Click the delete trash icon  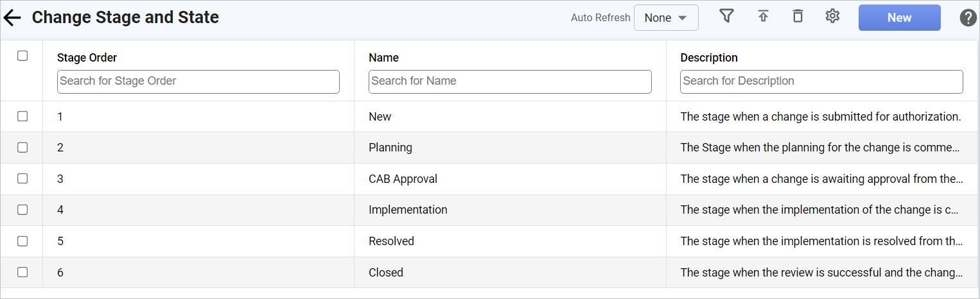coord(798,17)
